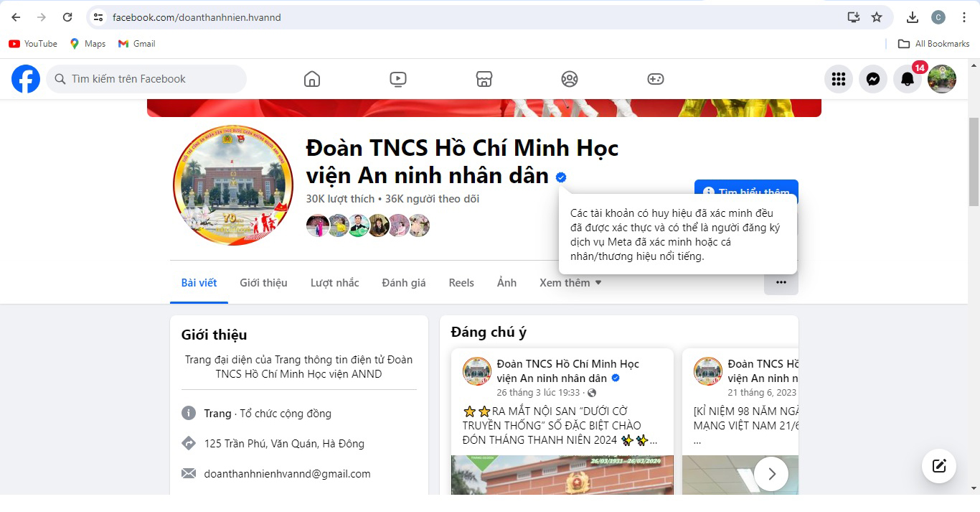The height and width of the screenshot is (512, 980).
Task: Show next featured post with arrow
Action: click(x=771, y=474)
